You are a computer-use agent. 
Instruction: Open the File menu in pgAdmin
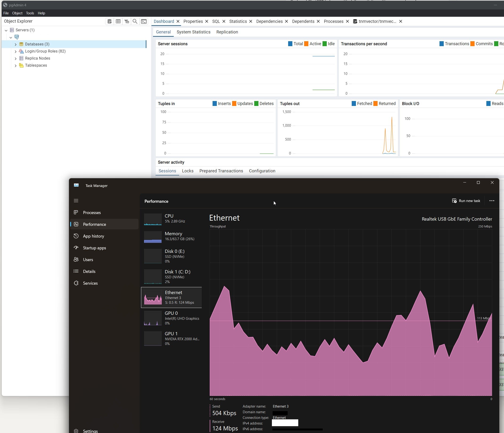point(6,13)
